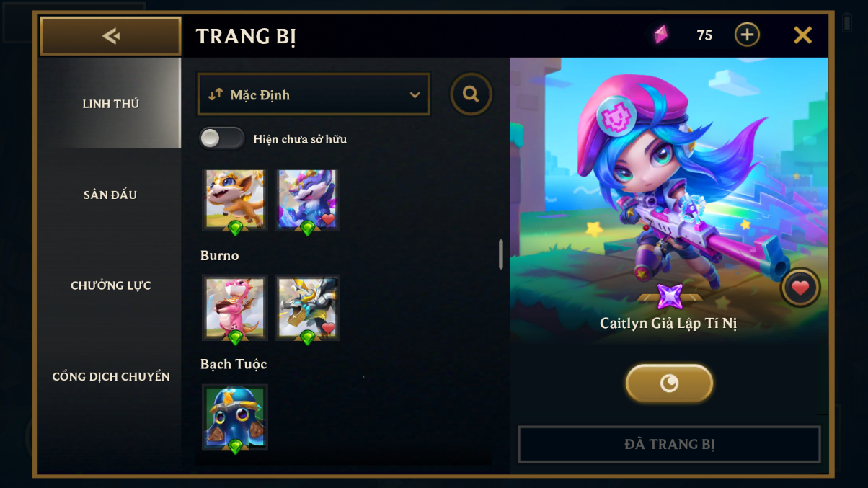Click the item list scrollbar
This screenshot has width=868, height=488.
click(501, 254)
